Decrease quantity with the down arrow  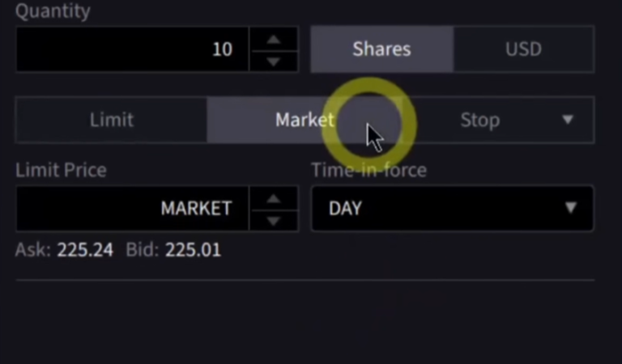[x=274, y=60]
